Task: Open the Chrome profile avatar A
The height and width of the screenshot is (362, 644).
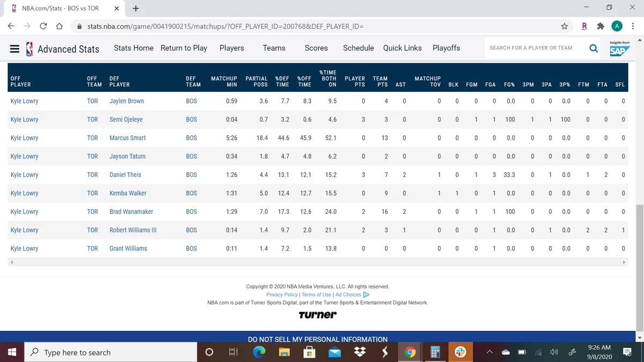Action: click(x=617, y=26)
